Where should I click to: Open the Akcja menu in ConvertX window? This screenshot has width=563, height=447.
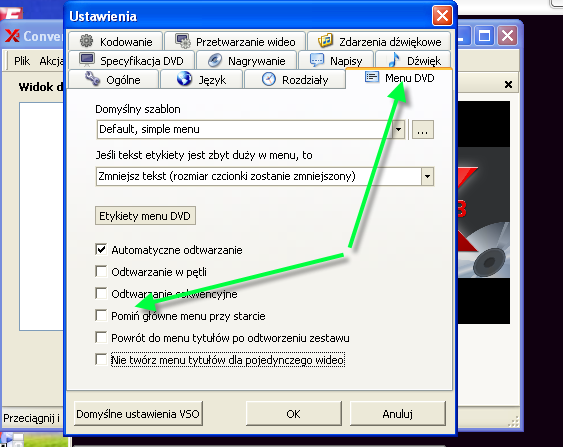pos(51,61)
